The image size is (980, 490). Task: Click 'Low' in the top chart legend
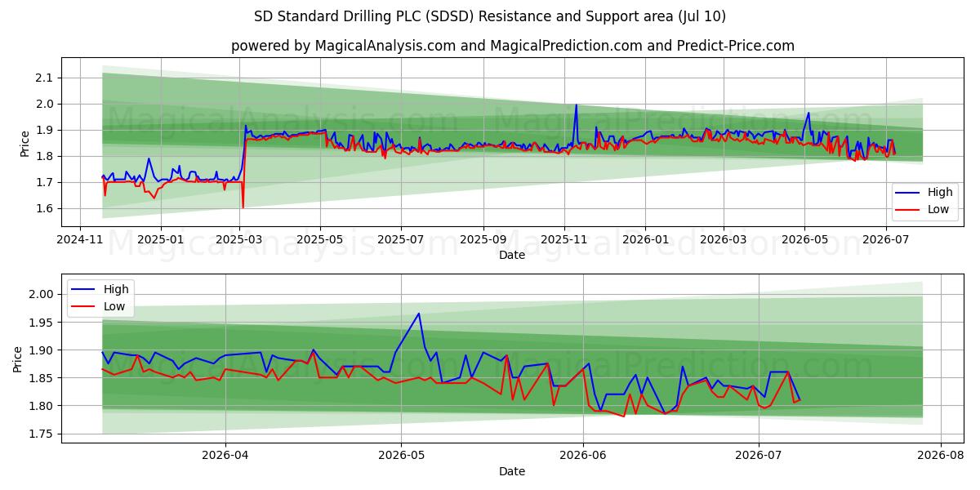pyautogui.click(x=938, y=209)
